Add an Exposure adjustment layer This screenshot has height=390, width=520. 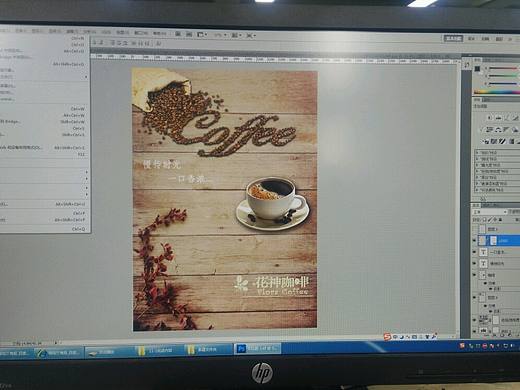(x=516, y=118)
